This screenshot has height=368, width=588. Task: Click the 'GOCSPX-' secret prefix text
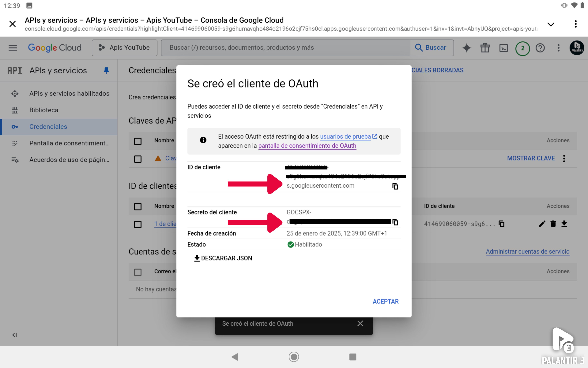pos(299,212)
